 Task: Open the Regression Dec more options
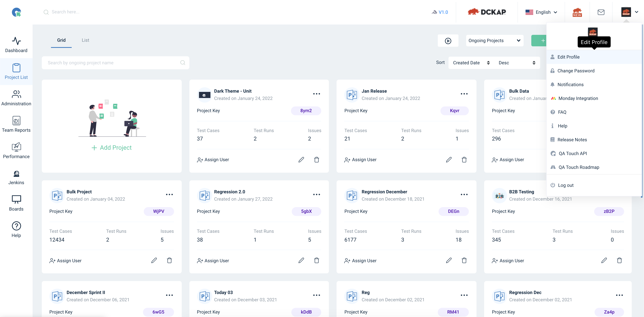click(619, 295)
